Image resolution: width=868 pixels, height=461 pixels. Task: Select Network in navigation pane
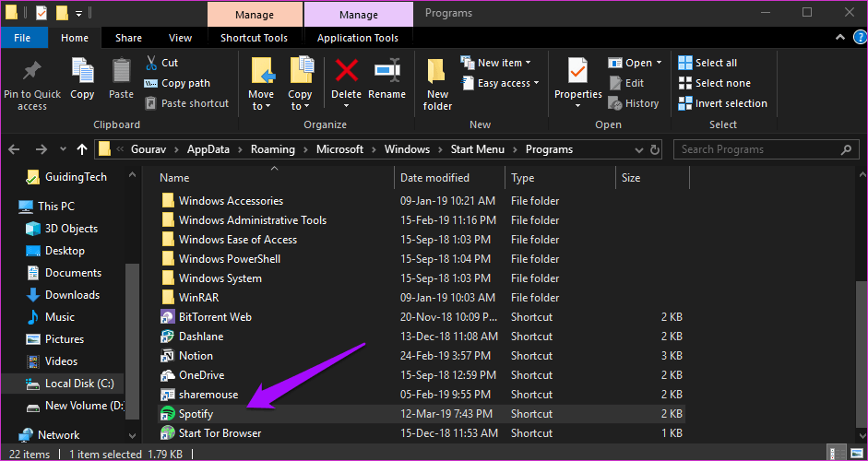tap(49, 435)
